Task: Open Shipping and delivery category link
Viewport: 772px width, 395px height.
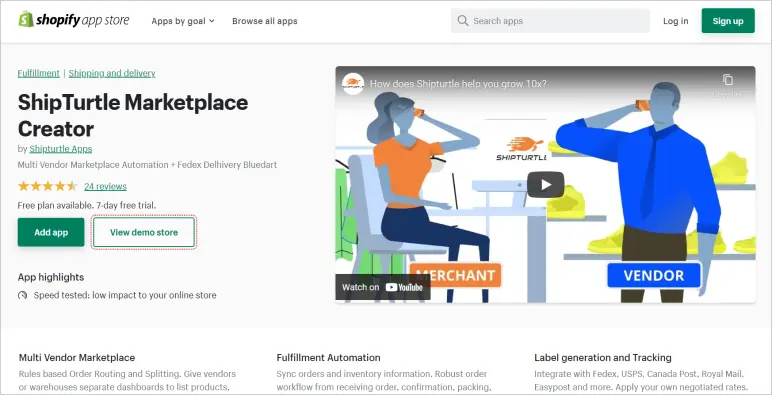Action: pos(112,73)
